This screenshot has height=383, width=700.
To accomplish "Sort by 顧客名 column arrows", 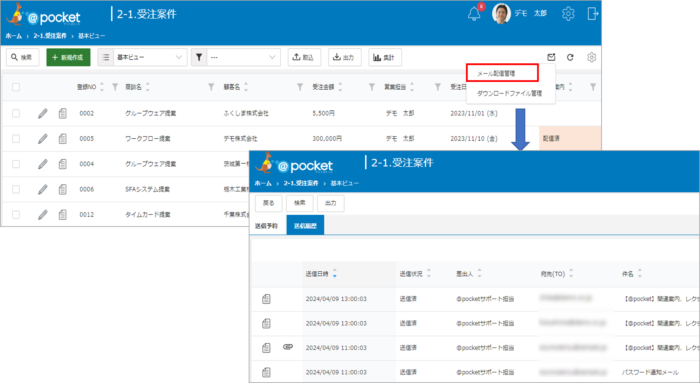I will pyautogui.click(x=246, y=87).
